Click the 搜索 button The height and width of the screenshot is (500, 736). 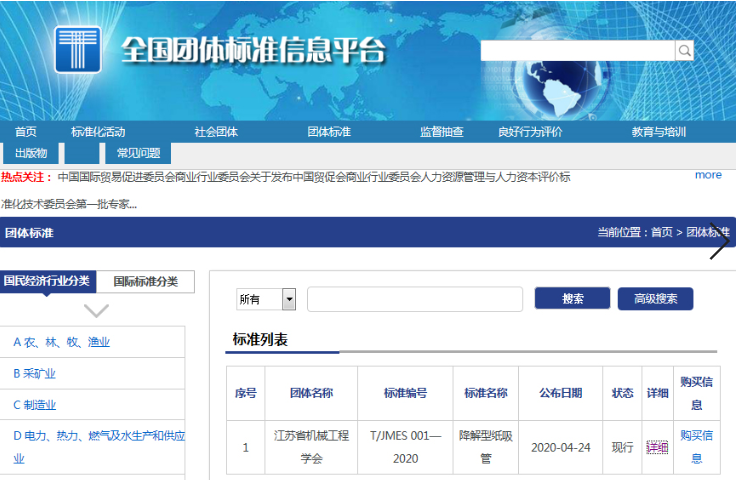point(573,299)
